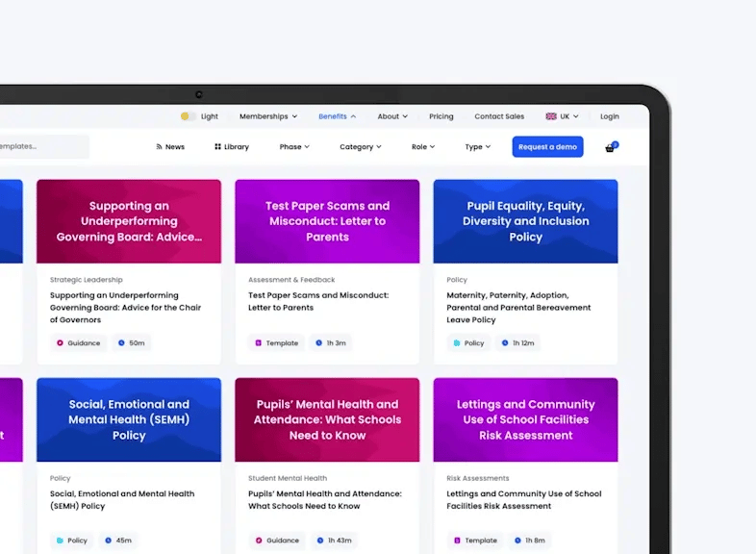This screenshot has width=756, height=554.
Task: Open the shopping basket icon
Action: 610,147
